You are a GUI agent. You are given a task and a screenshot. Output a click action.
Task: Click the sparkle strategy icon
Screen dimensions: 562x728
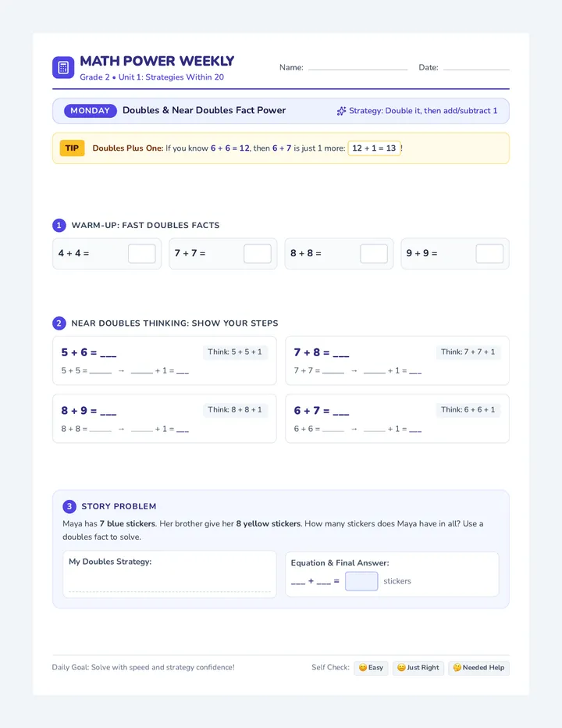coord(342,111)
